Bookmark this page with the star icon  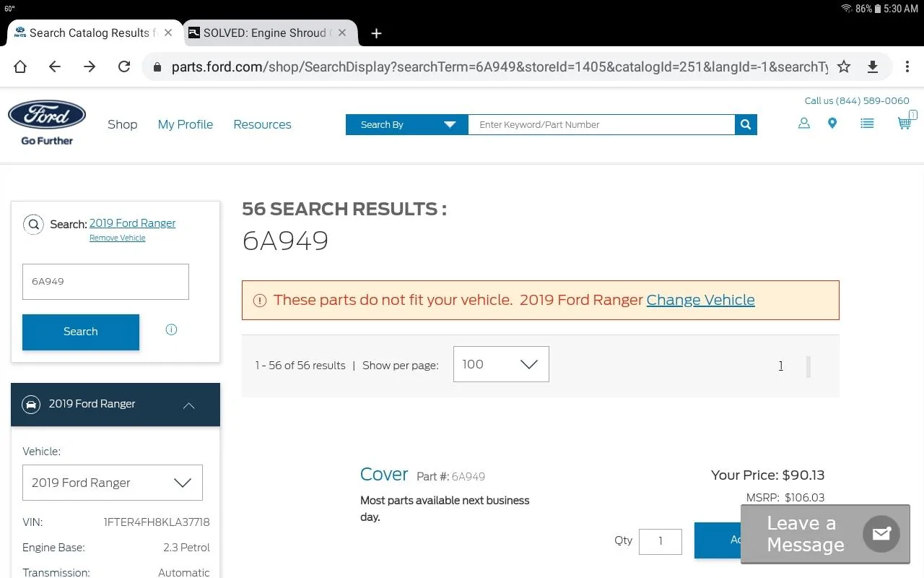tap(844, 66)
